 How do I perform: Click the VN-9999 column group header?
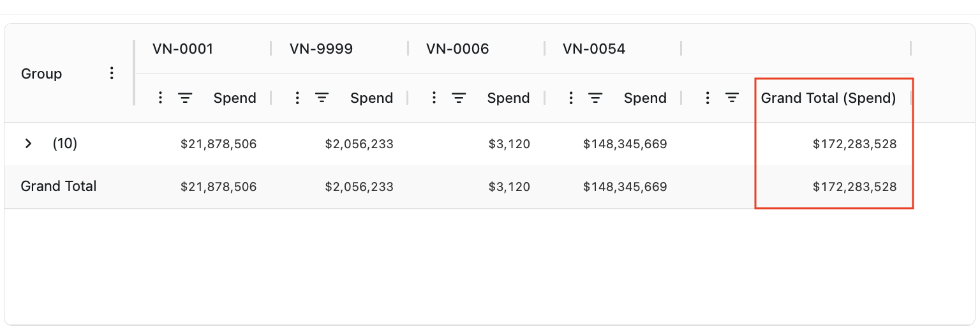coord(321,49)
